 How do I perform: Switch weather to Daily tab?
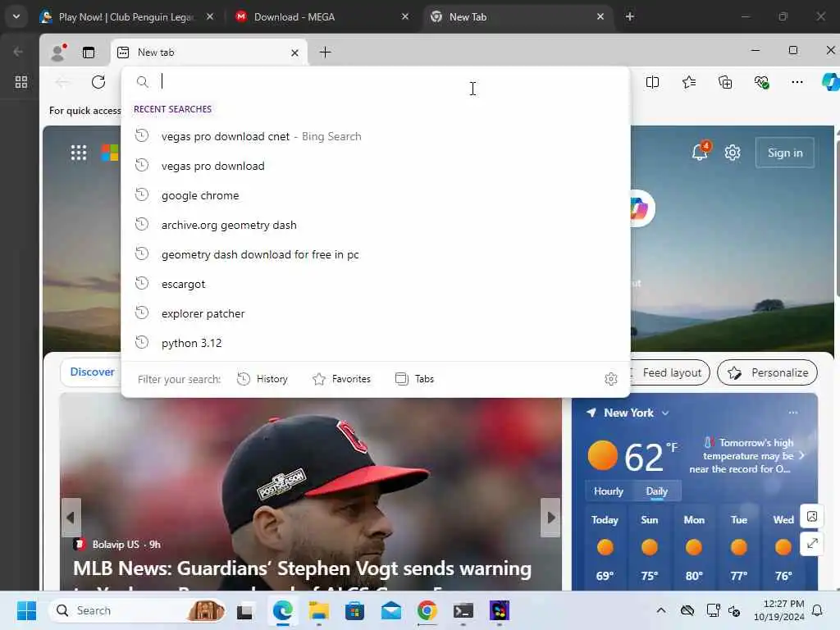pyautogui.click(x=657, y=491)
